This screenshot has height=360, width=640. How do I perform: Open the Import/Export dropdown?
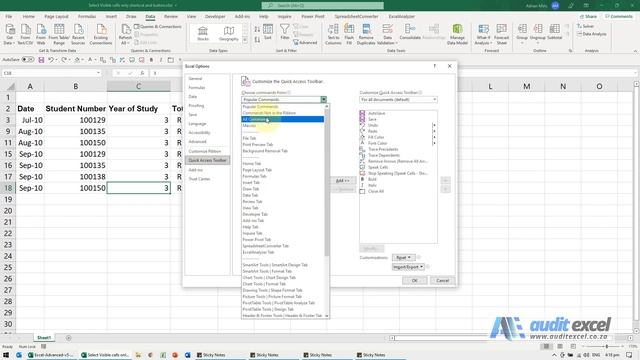(x=408, y=267)
